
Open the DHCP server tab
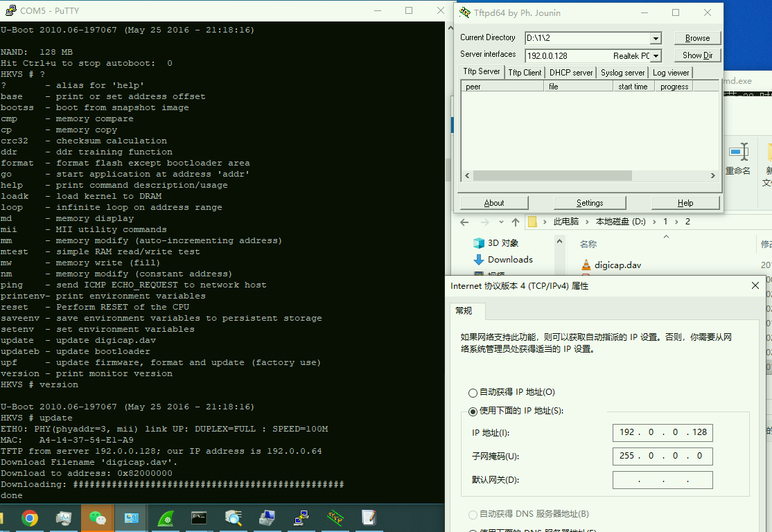click(x=571, y=72)
